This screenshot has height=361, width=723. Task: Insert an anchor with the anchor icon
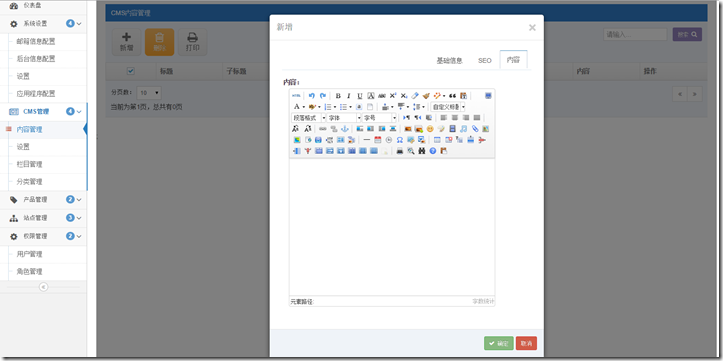(344, 129)
